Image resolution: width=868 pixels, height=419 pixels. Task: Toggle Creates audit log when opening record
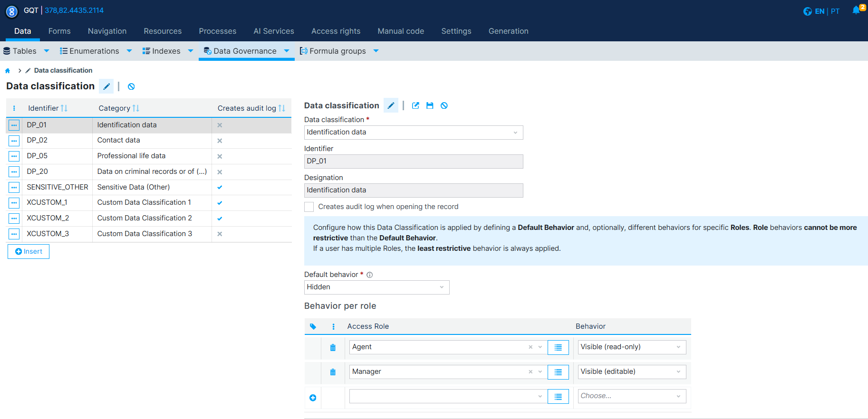tap(309, 207)
